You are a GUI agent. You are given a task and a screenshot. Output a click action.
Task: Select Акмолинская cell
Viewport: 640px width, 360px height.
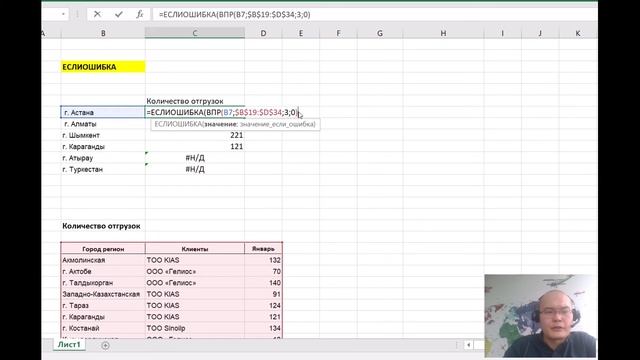click(x=103, y=260)
